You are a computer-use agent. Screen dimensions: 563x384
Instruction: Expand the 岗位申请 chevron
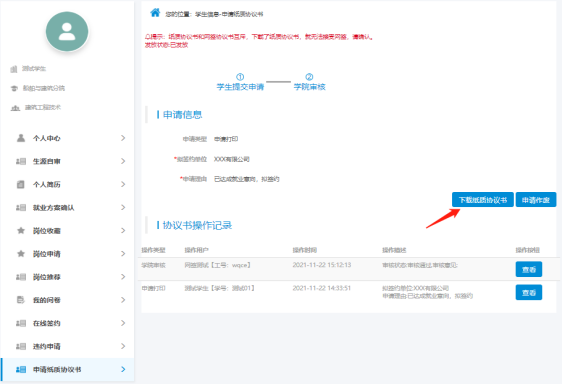123,254
